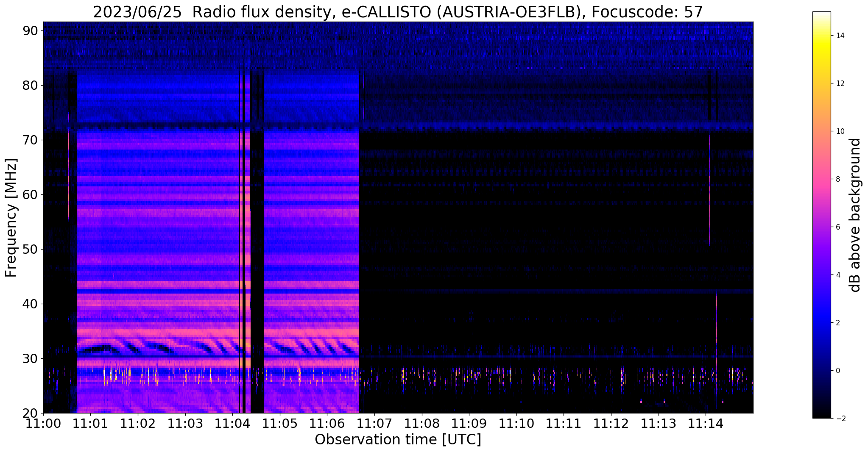The height and width of the screenshot is (452, 868).
Task: Click the 40 MHz frequency tick label
Action: 31,304
